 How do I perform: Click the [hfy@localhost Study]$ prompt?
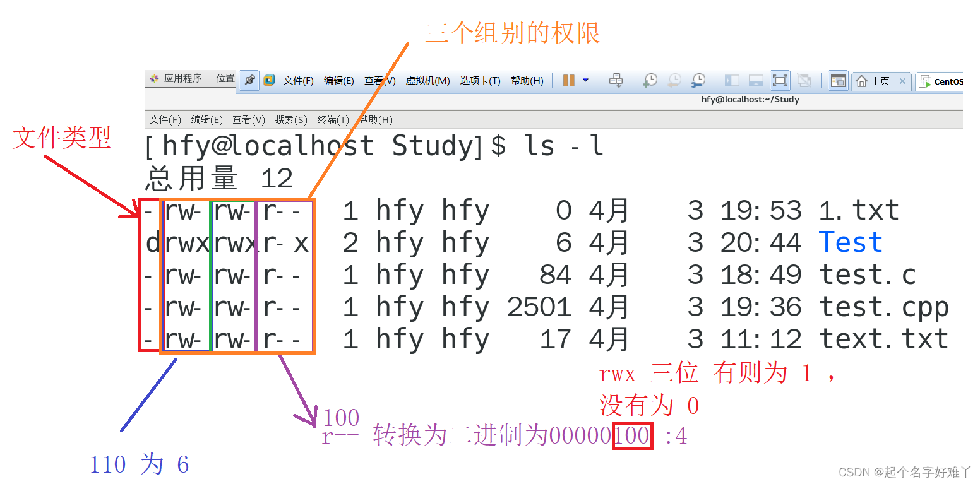326,146
